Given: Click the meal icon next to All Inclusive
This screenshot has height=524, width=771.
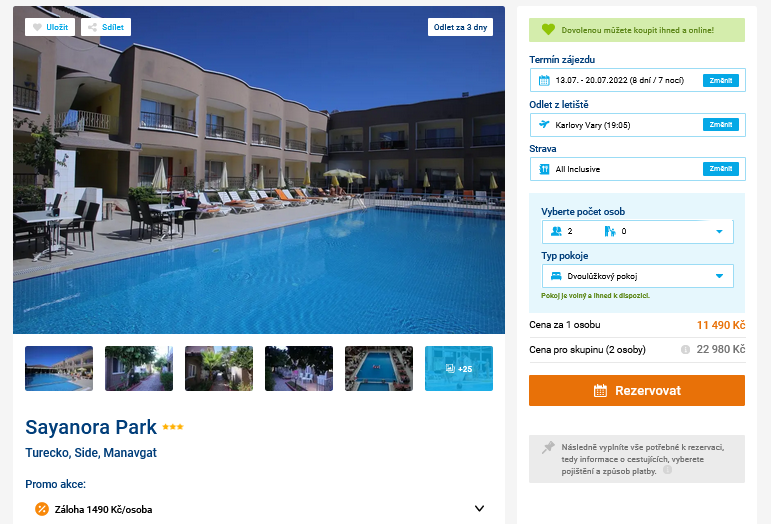Looking at the screenshot, I should point(544,169).
